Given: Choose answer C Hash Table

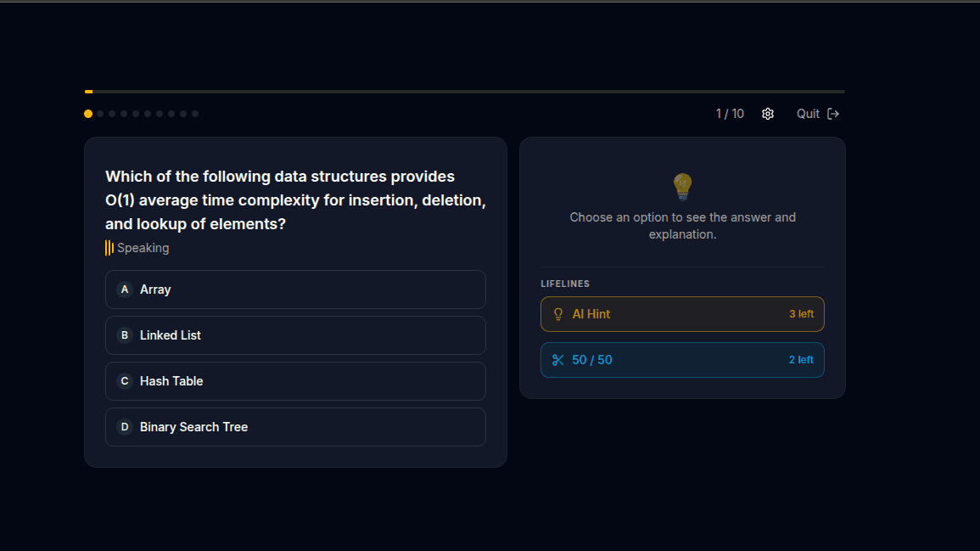Looking at the screenshot, I should [x=295, y=381].
